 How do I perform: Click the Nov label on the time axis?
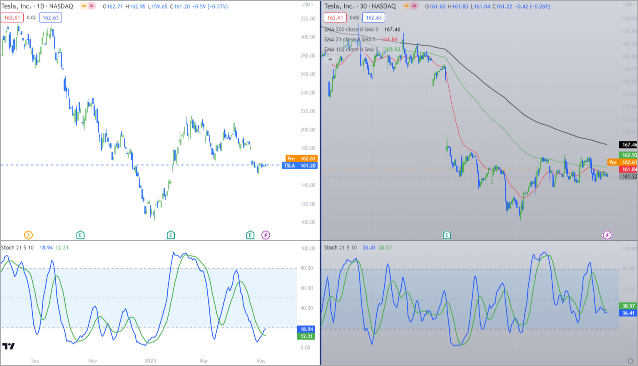[x=93, y=361]
